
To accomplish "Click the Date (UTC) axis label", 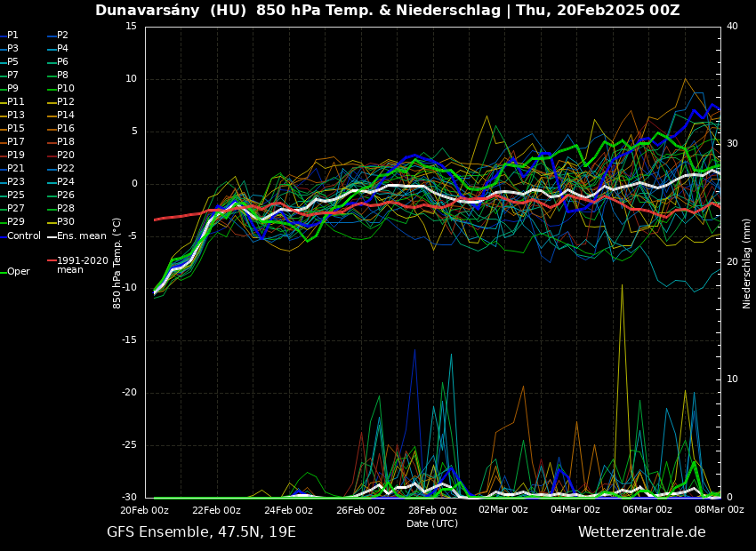I will click(432, 523).
